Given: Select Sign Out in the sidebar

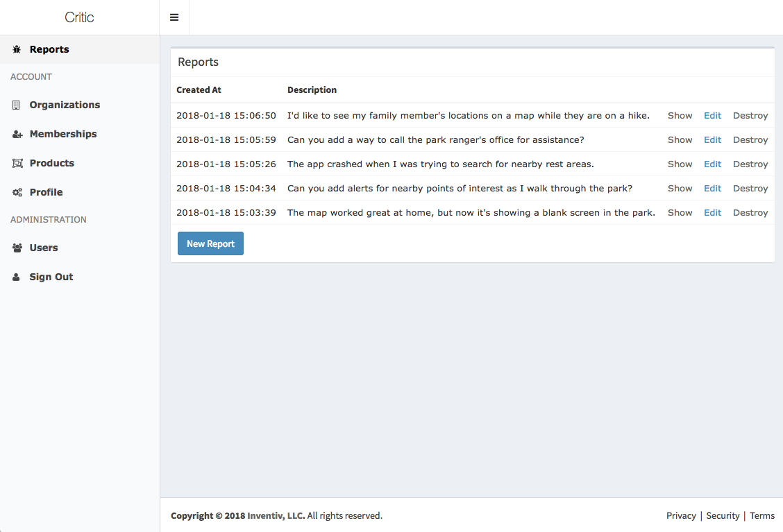Looking at the screenshot, I should [80, 277].
